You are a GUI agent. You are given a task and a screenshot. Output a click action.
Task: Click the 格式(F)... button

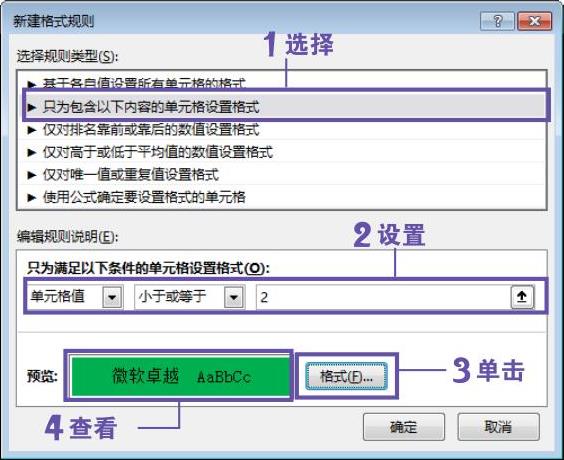tap(346, 376)
